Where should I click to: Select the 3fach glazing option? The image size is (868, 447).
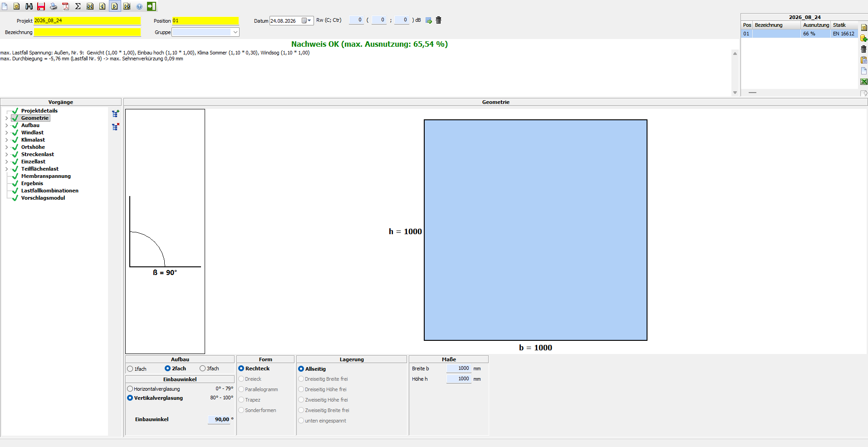[x=202, y=368]
